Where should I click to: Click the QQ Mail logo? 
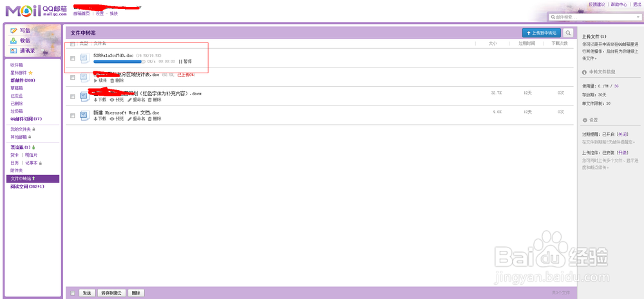coord(36,10)
